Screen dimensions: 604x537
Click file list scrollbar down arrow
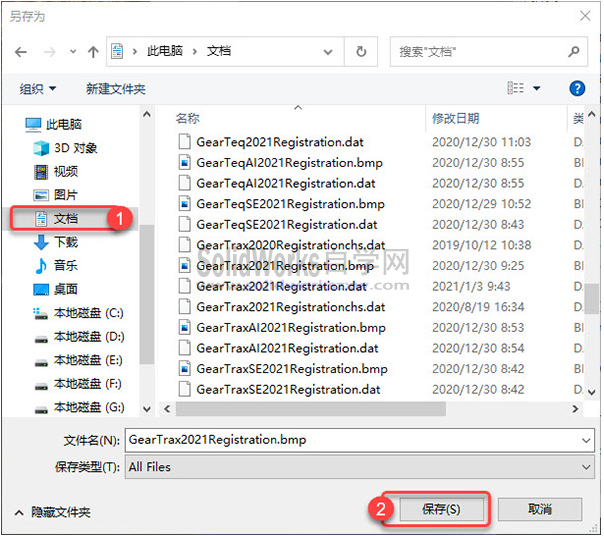[592, 393]
